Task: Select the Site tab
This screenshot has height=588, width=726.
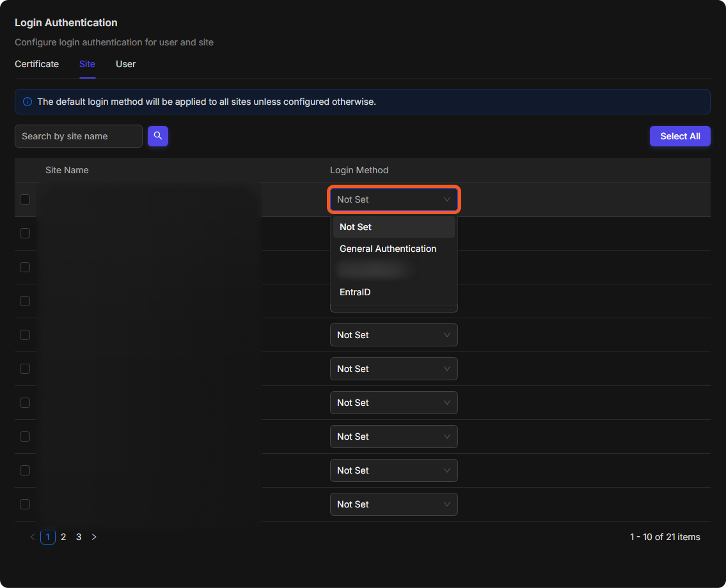Action: 87,64
